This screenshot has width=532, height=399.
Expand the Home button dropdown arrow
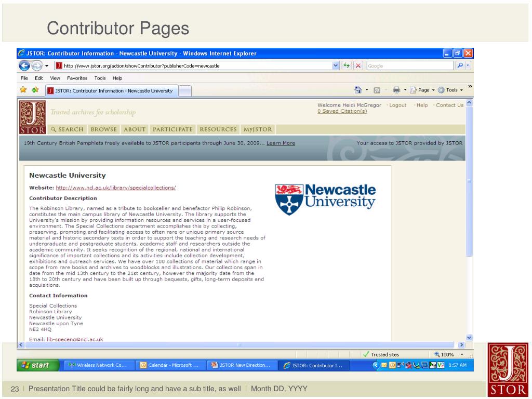tap(367, 90)
